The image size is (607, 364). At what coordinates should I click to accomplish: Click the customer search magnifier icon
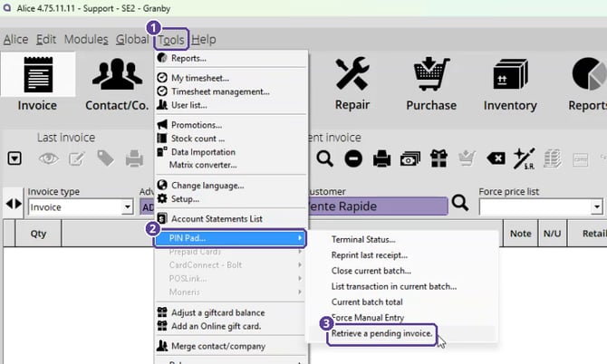pyautogui.click(x=460, y=203)
